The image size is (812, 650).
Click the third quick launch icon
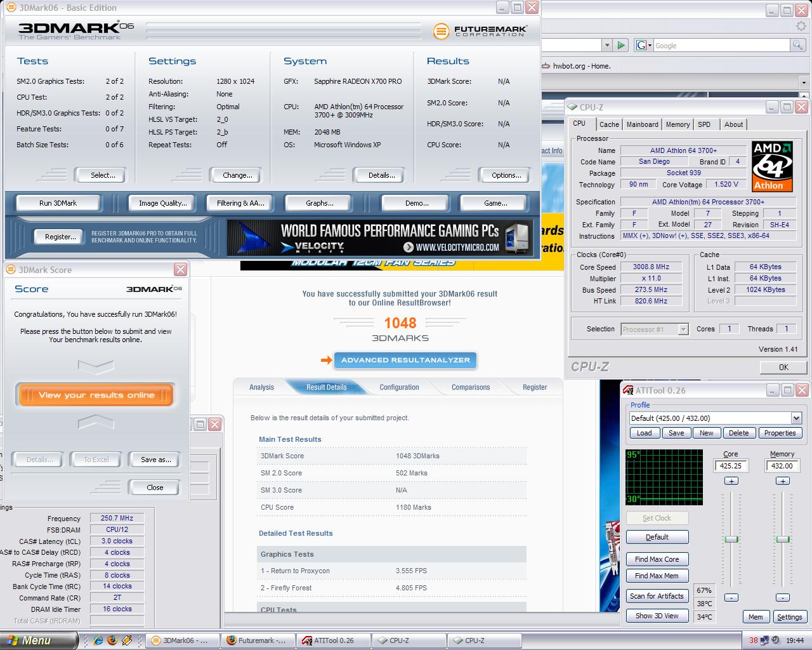point(127,640)
